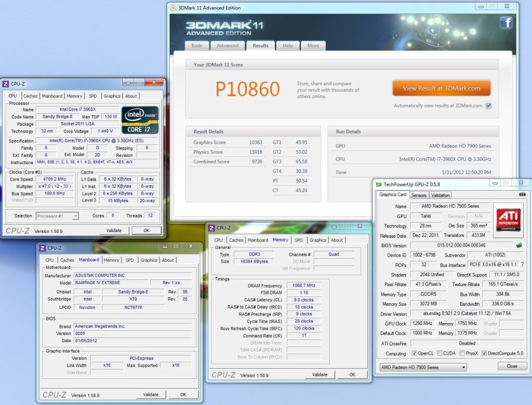Open the Processor #1 selection dropdown
This screenshot has height=405, width=532.
(57, 216)
